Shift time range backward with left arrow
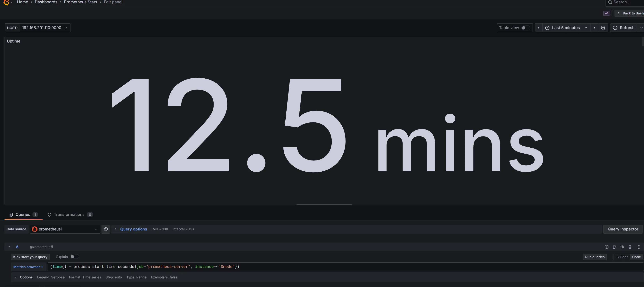The height and width of the screenshot is (287, 644). 539,28
